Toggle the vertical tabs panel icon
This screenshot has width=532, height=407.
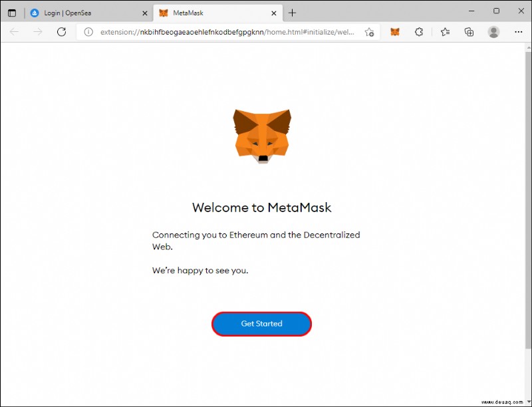click(x=12, y=13)
